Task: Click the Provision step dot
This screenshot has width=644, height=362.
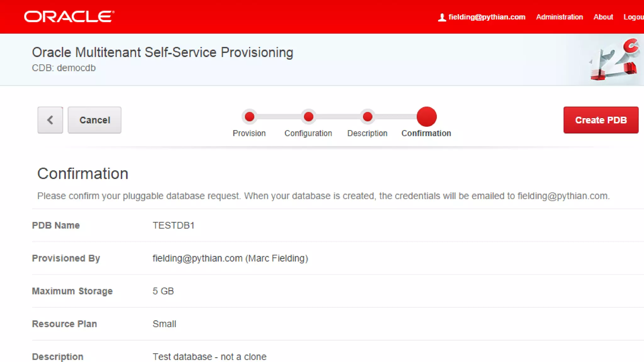Action: 249,117
